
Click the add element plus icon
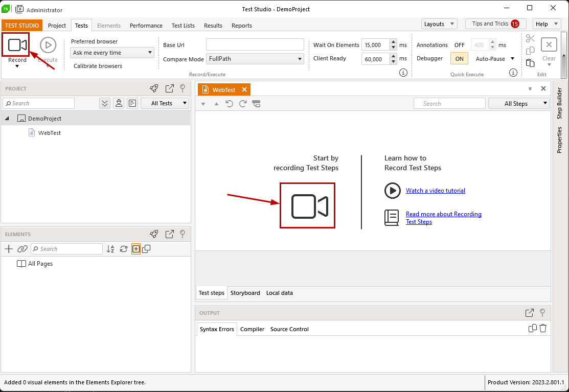tap(9, 249)
